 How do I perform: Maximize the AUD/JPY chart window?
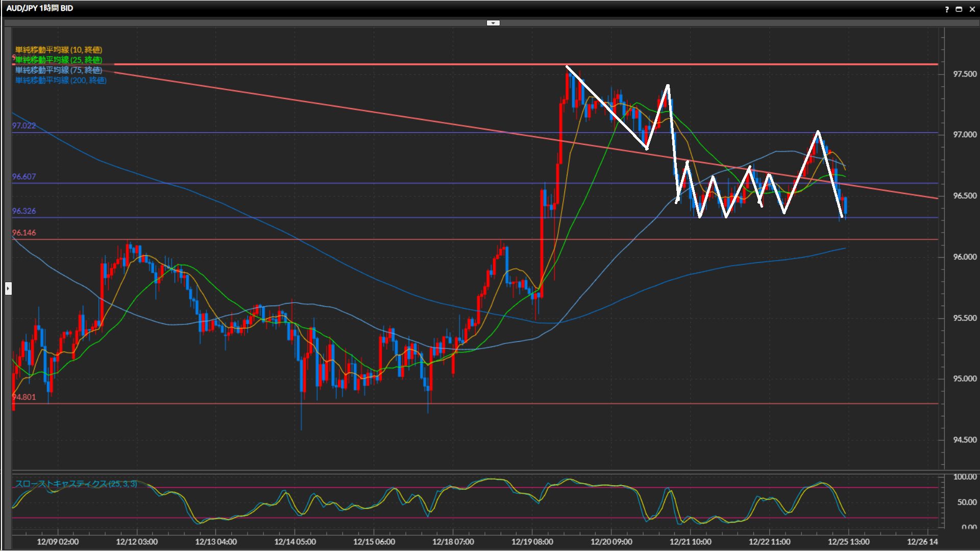(959, 9)
